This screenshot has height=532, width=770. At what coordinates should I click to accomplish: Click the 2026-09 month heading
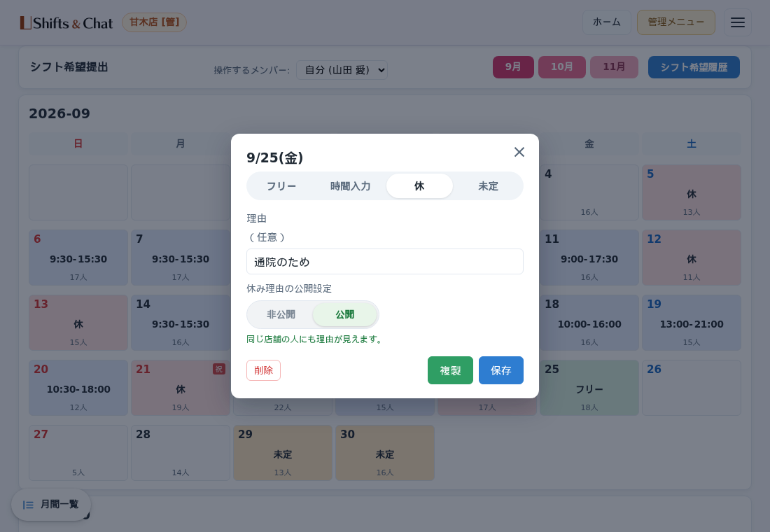(59, 113)
